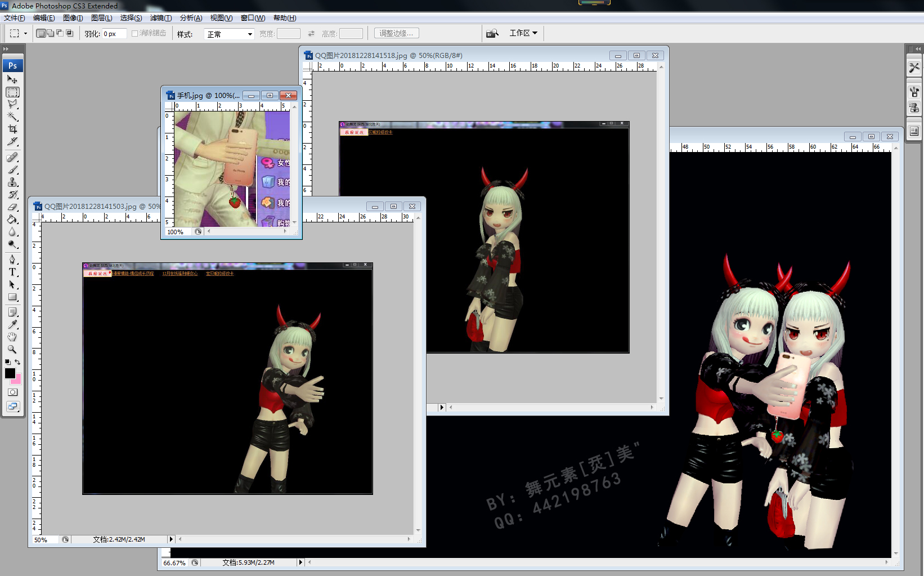Select the Slice tool
Image resolution: width=924 pixels, height=576 pixels.
(12, 141)
